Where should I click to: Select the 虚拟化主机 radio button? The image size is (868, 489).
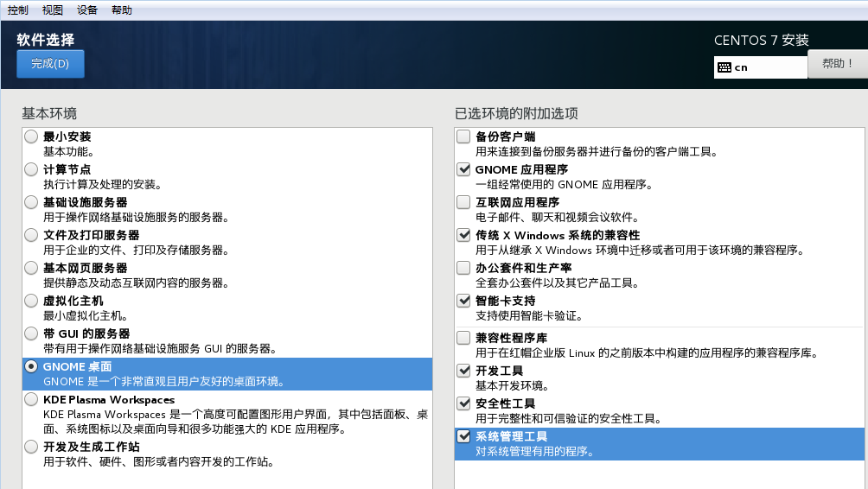[31, 301]
